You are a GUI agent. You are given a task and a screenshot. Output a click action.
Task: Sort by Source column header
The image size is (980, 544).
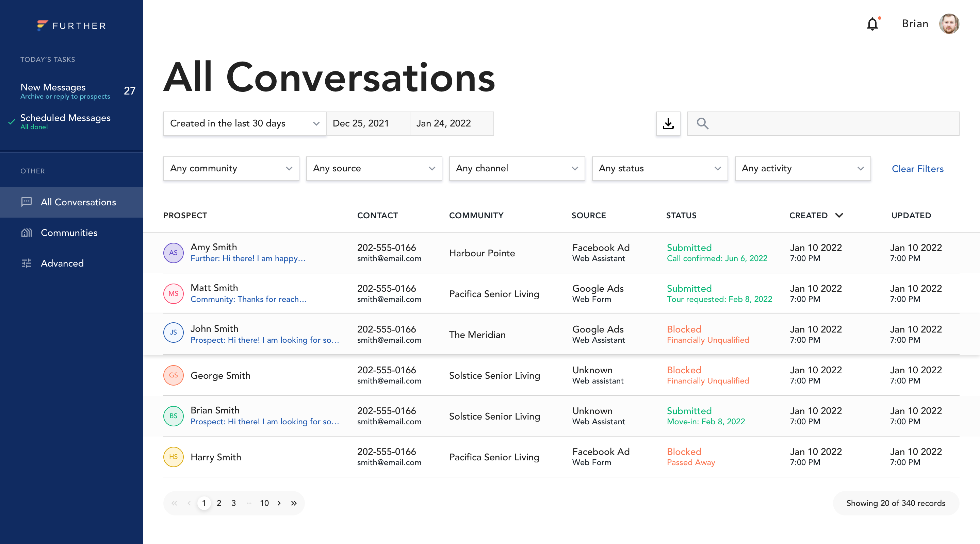pyautogui.click(x=589, y=216)
